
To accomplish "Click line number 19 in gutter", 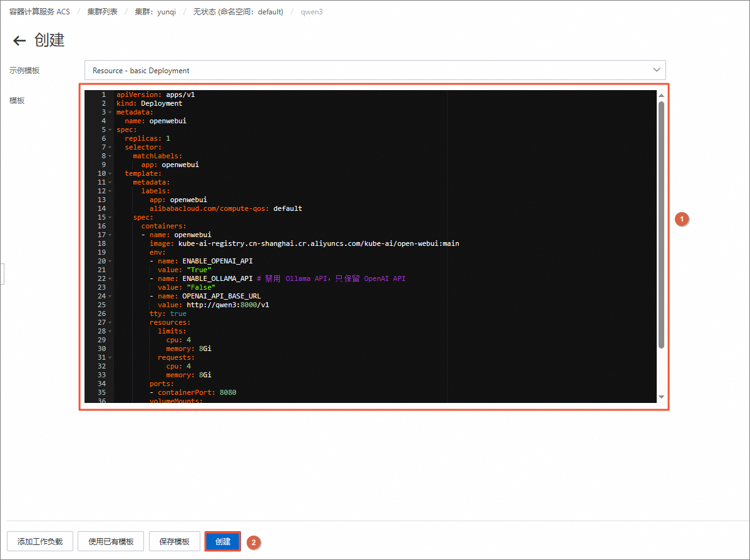I will (x=101, y=253).
